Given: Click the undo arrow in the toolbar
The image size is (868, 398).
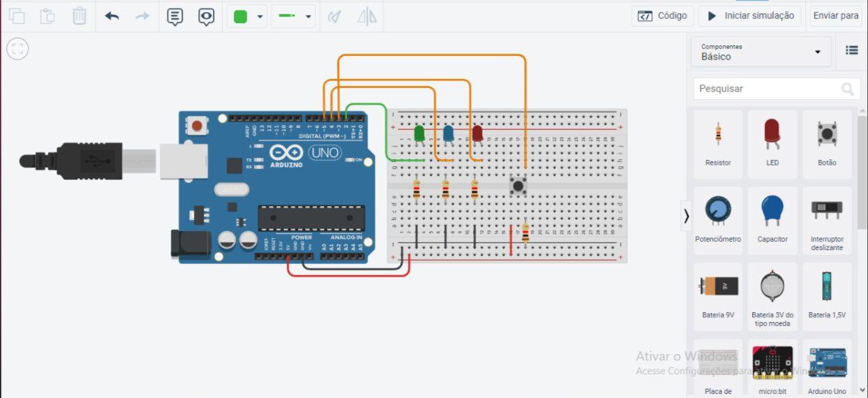Looking at the screenshot, I should coord(112,16).
